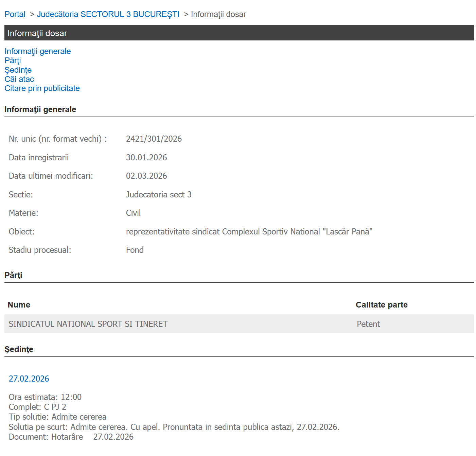Click the last modification date 02.03.2026
The height and width of the screenshot is (456, 476).
[x=146, y=176]
